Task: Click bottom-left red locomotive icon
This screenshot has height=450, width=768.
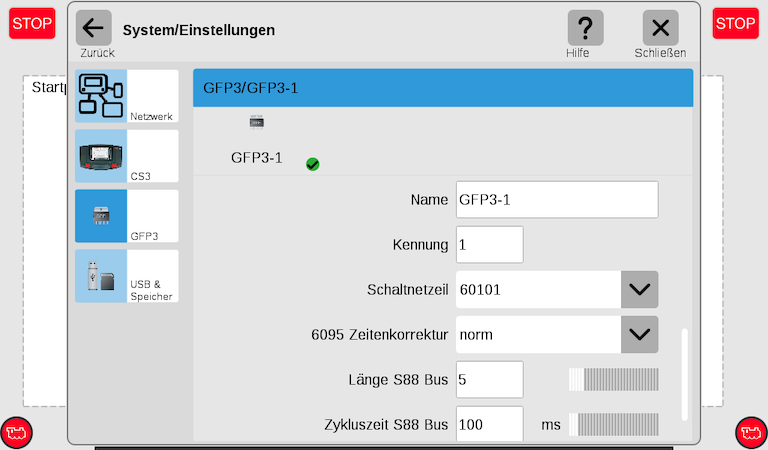Action: point(17,432)
